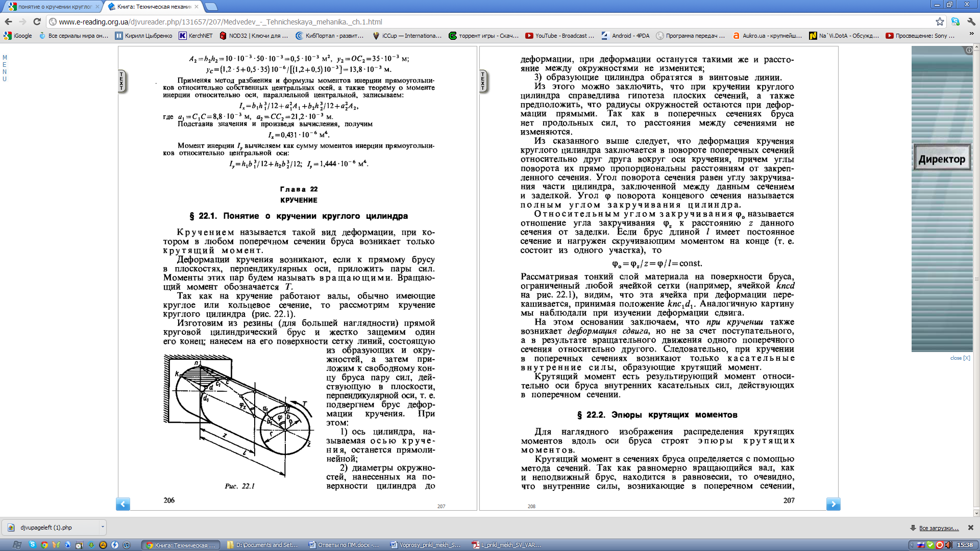Open the NOD32 keys bookmark
This screenshot has height=551, width=980.
click(254, 36)
